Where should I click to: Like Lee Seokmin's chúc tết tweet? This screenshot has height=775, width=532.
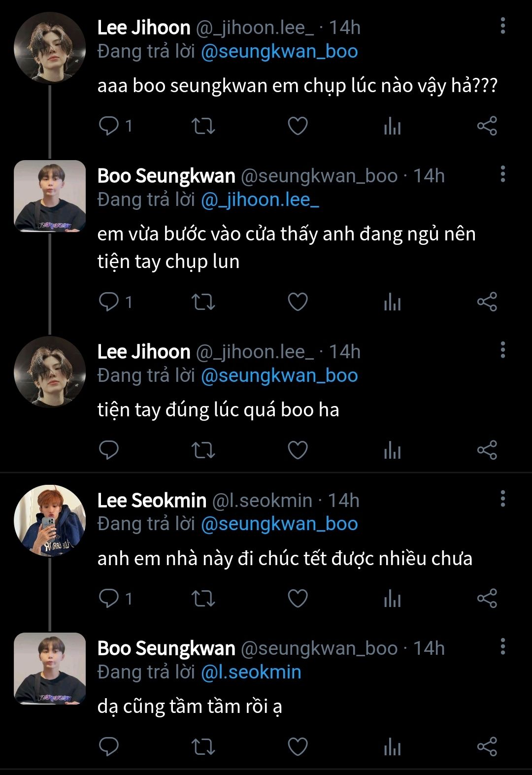[x=298, y=598]
